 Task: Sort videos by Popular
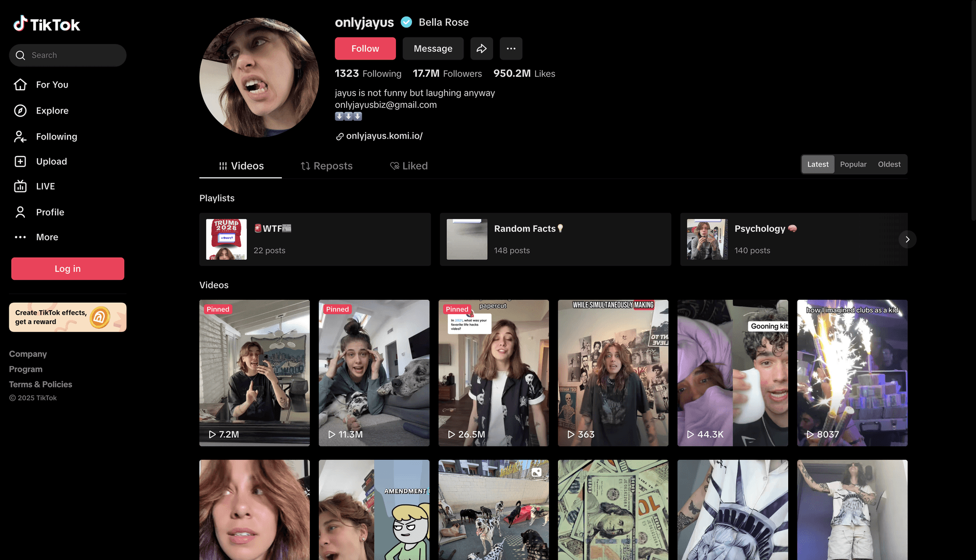[x=853, y=164]
